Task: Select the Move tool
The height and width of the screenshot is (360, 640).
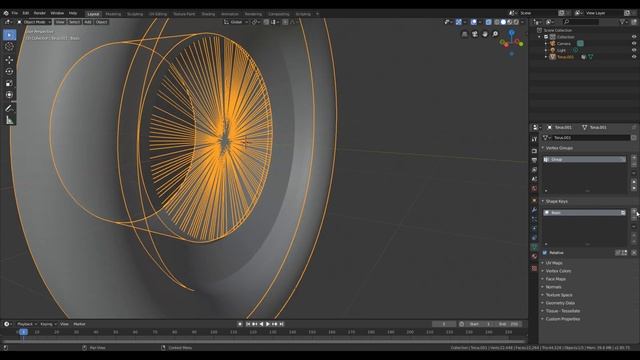Action: pos(9,60)
